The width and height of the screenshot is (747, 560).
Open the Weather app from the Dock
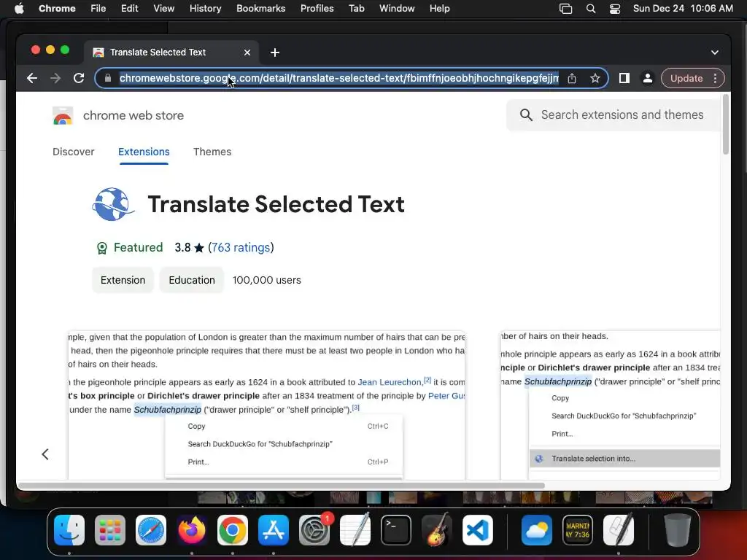point(537,530)
